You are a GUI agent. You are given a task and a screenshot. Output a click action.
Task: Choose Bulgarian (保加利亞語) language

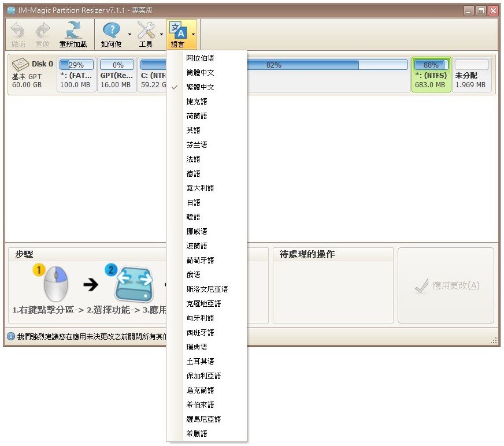tap(207, 376)
